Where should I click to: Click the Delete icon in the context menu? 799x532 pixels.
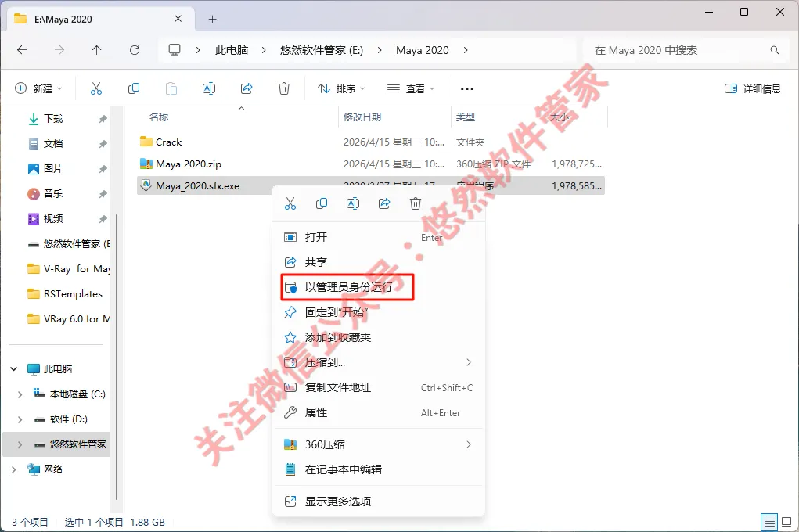click(416, 204)
